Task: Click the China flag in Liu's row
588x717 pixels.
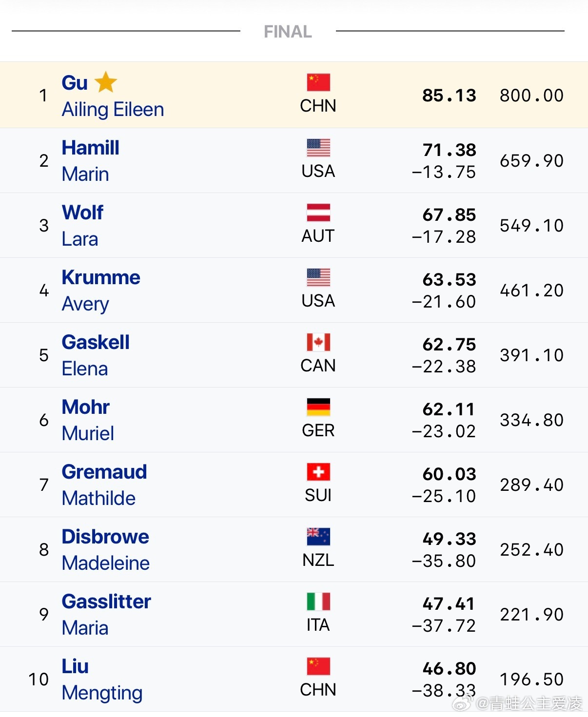Action: [318, 666]
